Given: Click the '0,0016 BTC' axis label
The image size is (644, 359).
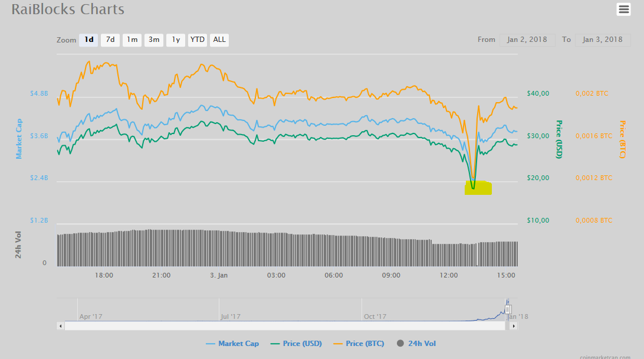Looking at the screenshot, I should coord(594,136).
